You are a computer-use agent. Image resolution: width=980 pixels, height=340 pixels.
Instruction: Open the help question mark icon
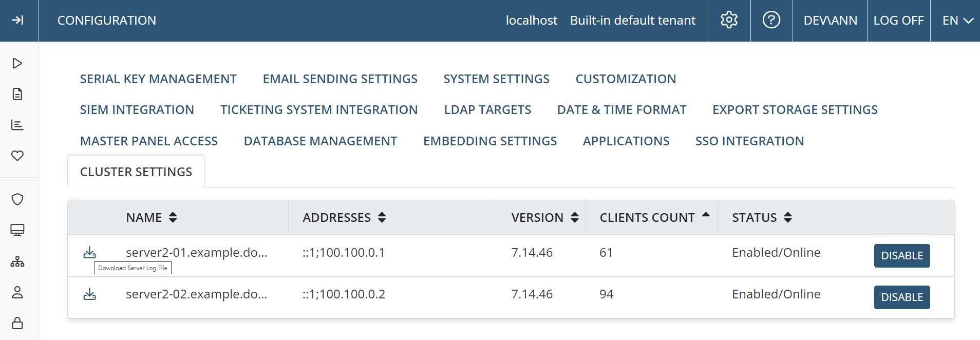771,21
